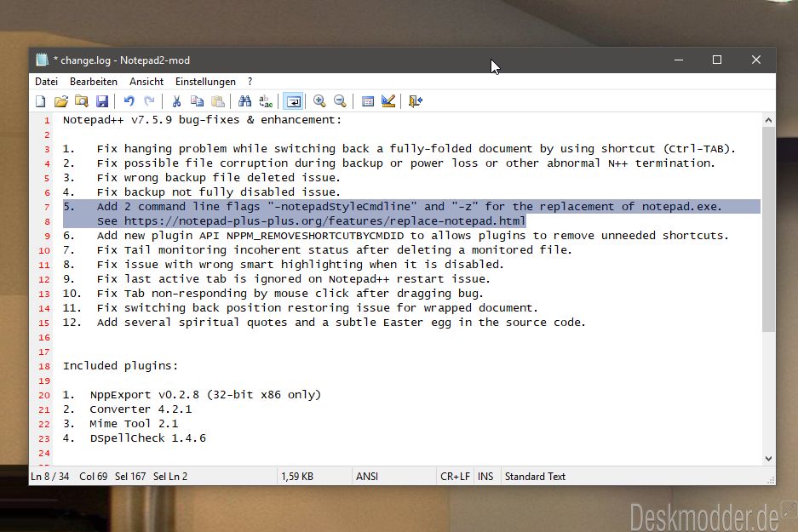This screenshot has width=798, height=532.
Task: Toggle the Word Wrap toolbar button
Action: 293,101
